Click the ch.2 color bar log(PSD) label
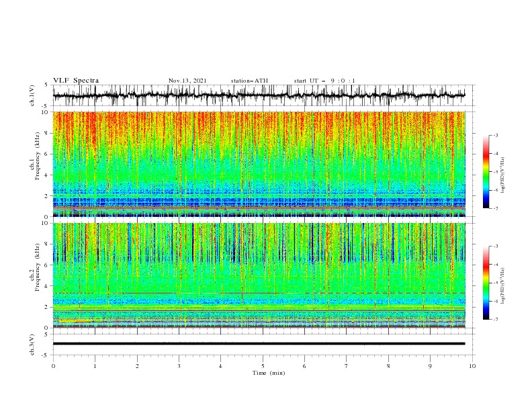532x411 pixels. pyautogui.click(x=503, y=285)
